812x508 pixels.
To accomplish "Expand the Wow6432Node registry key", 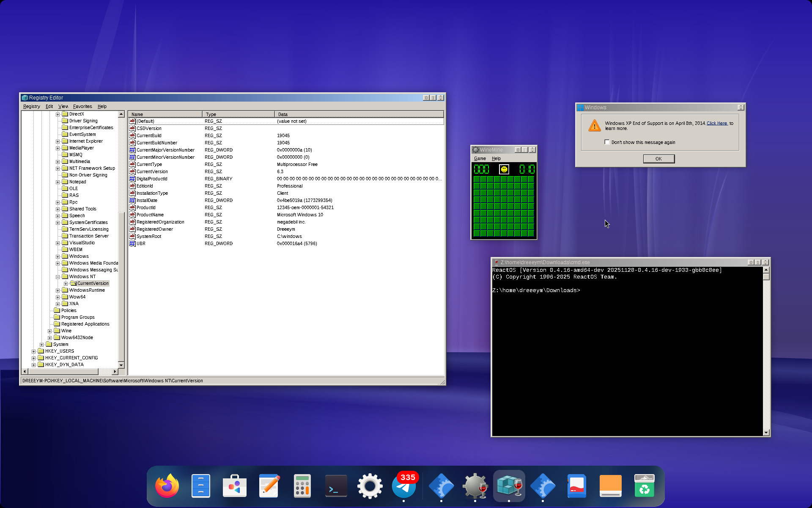I will pos(50,338).
